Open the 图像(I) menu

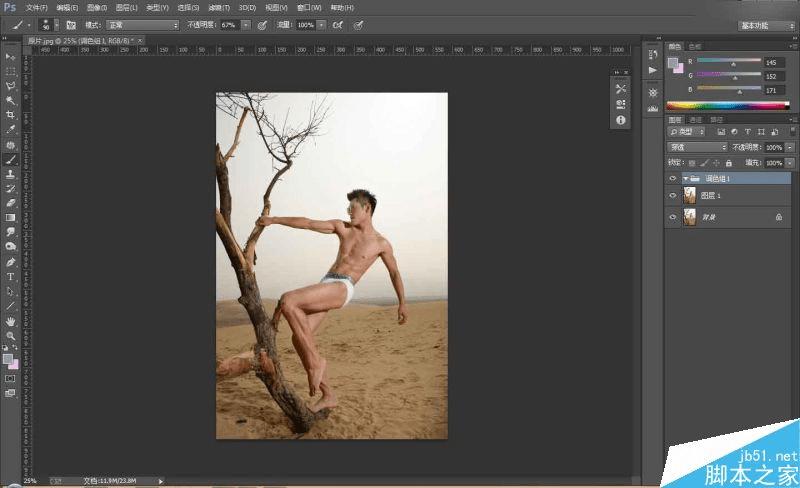tap(97, 7)
